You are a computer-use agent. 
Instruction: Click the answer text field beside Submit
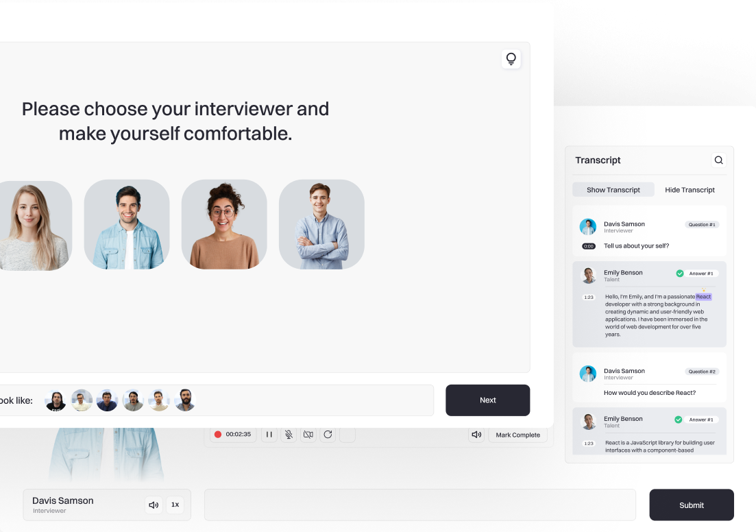(419, 505)
